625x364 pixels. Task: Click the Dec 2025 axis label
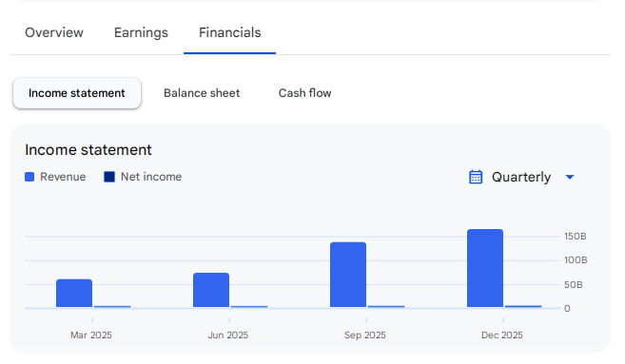click(x=502, y=335)
